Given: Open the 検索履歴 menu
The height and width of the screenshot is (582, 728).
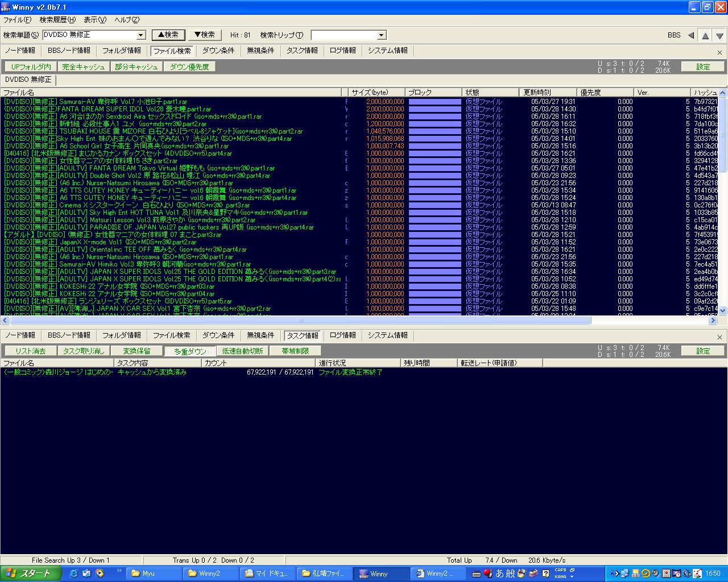Looking at the screenshot, I should pos(57,20).
